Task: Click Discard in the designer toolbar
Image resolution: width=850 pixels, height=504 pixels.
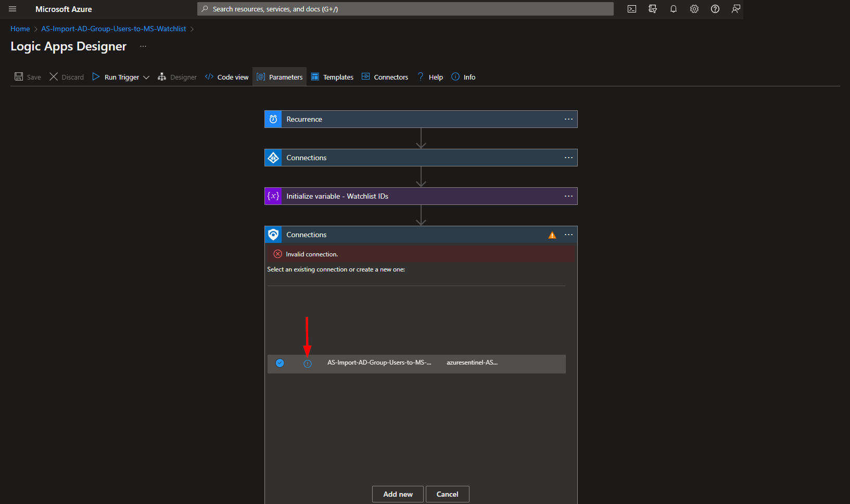Action: (67, 77)
